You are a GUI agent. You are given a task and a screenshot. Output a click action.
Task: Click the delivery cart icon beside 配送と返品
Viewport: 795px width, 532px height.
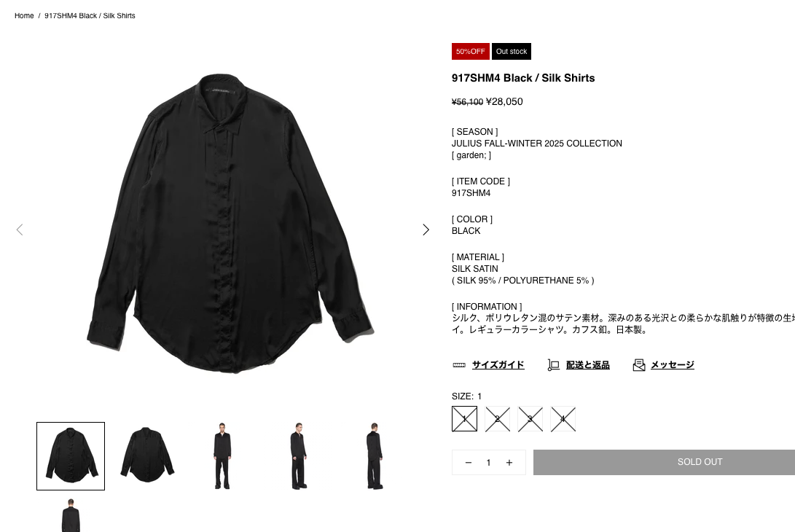pos(553,365)
